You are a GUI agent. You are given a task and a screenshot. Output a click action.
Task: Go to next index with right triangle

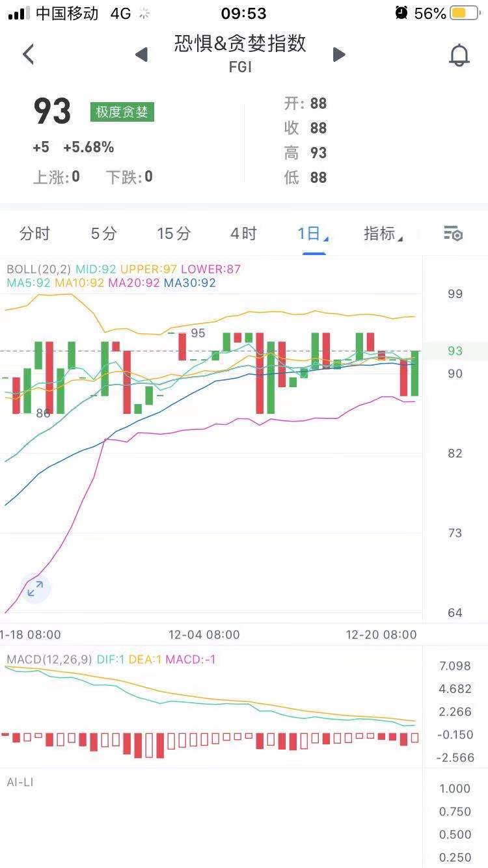[x=339, y=55]
